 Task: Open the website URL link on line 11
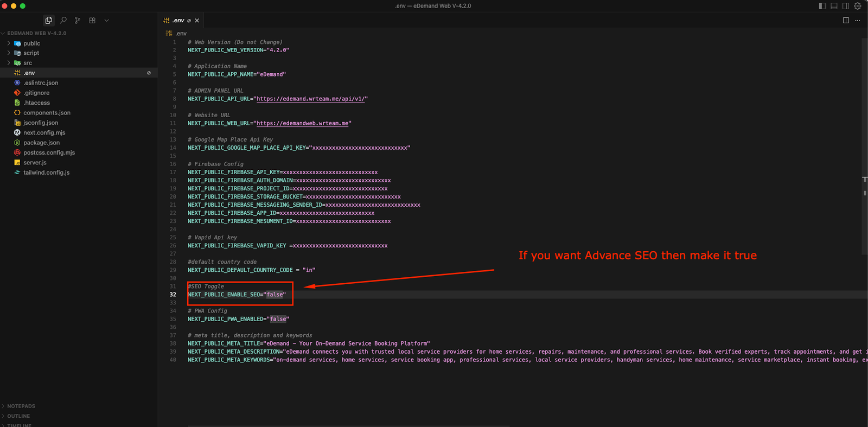tap(302, 123)
